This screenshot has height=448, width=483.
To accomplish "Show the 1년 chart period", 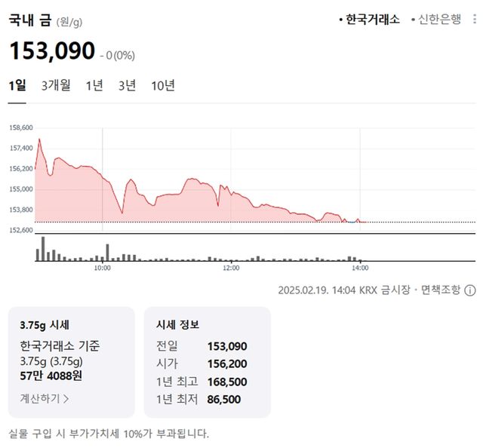I will tap(94, 86).
